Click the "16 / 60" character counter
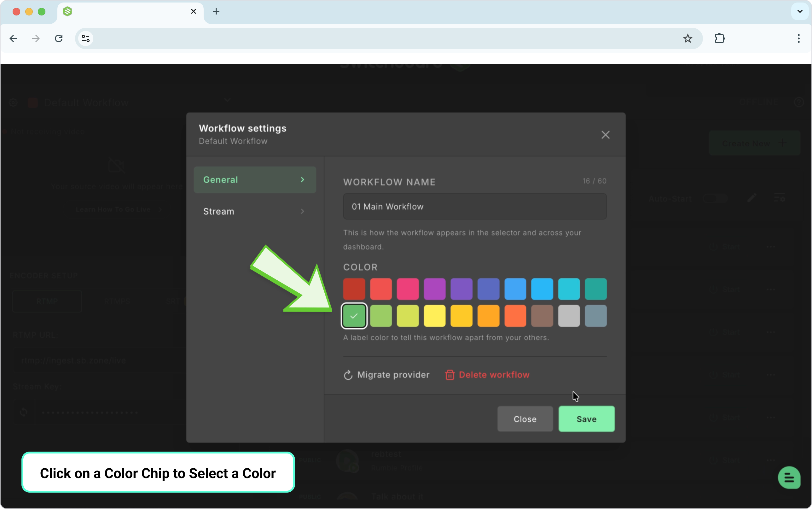Screen dimensions: 812x509 594,181
